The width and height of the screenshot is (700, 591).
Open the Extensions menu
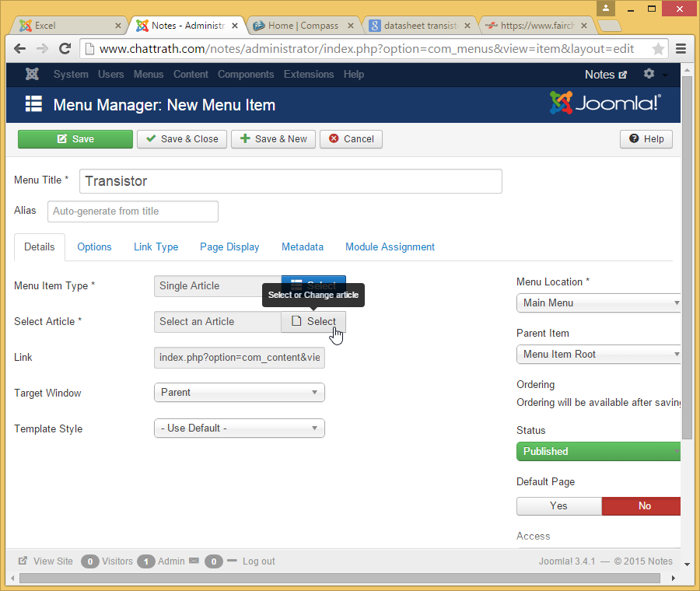pyautogui.click(x=307, y=75)
